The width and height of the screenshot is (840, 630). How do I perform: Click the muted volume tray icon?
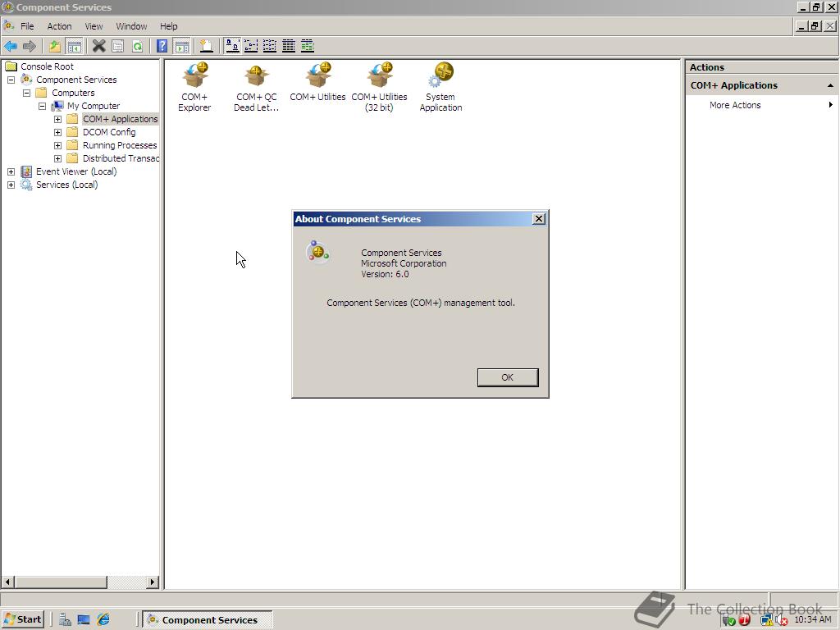pos(782,620)
